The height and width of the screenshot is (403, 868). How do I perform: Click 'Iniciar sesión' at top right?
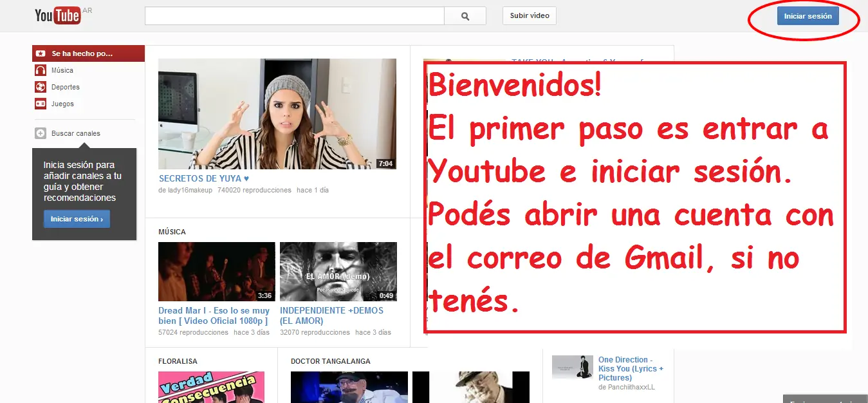tap(808, 15)
